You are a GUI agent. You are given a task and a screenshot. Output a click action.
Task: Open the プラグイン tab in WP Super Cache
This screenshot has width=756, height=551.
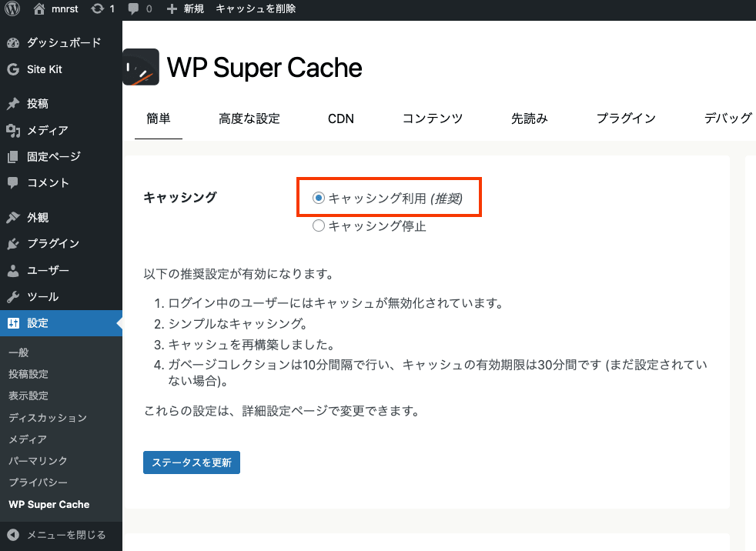626,119
